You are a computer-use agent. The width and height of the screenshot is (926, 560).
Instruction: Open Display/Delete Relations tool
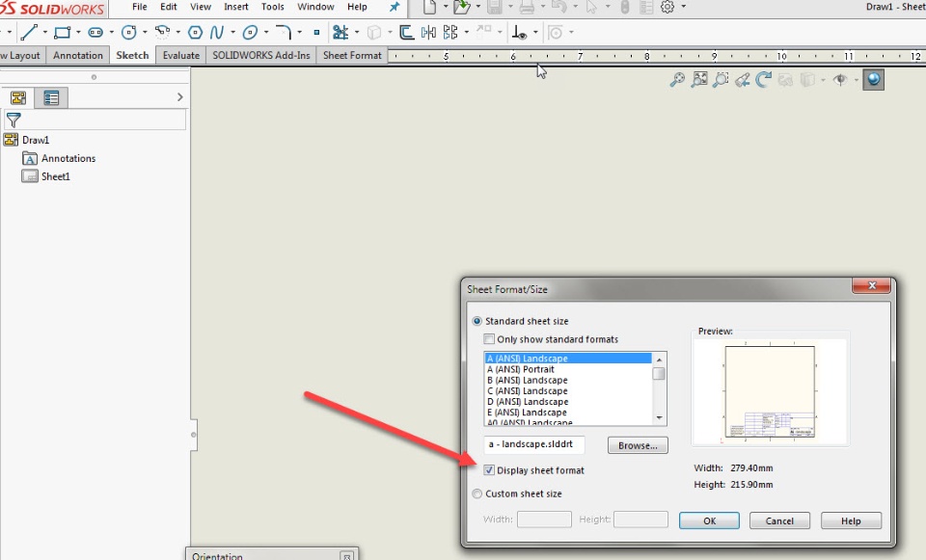519,32
